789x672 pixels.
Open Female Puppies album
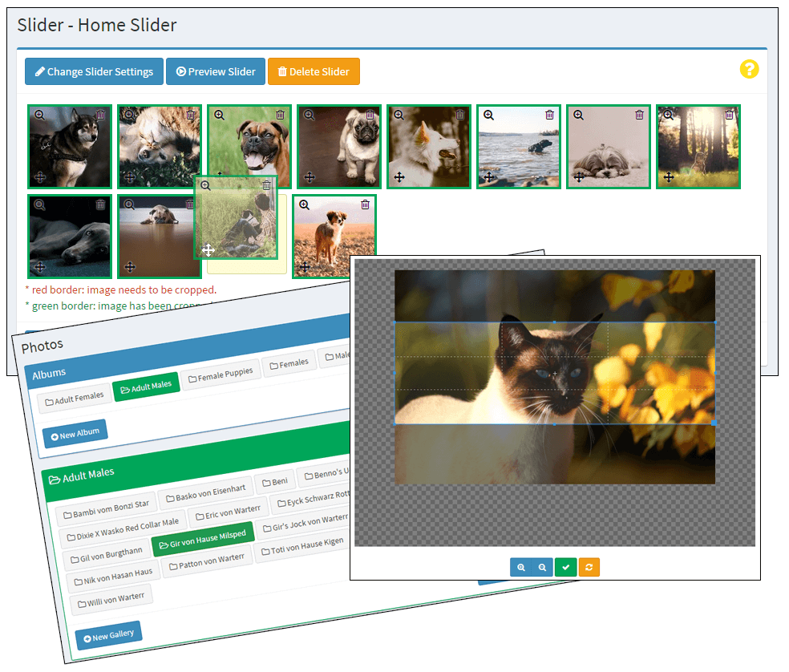(220, 375)
